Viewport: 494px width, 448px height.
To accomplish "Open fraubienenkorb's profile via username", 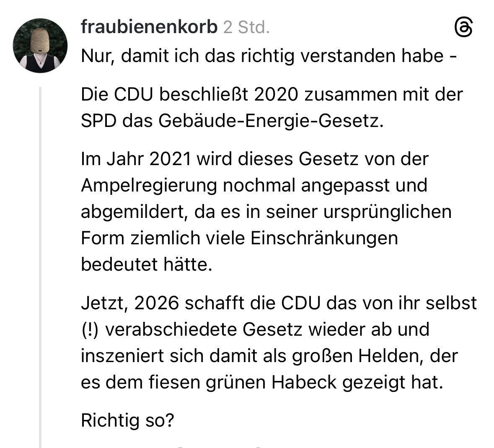I will coord(149,27).
